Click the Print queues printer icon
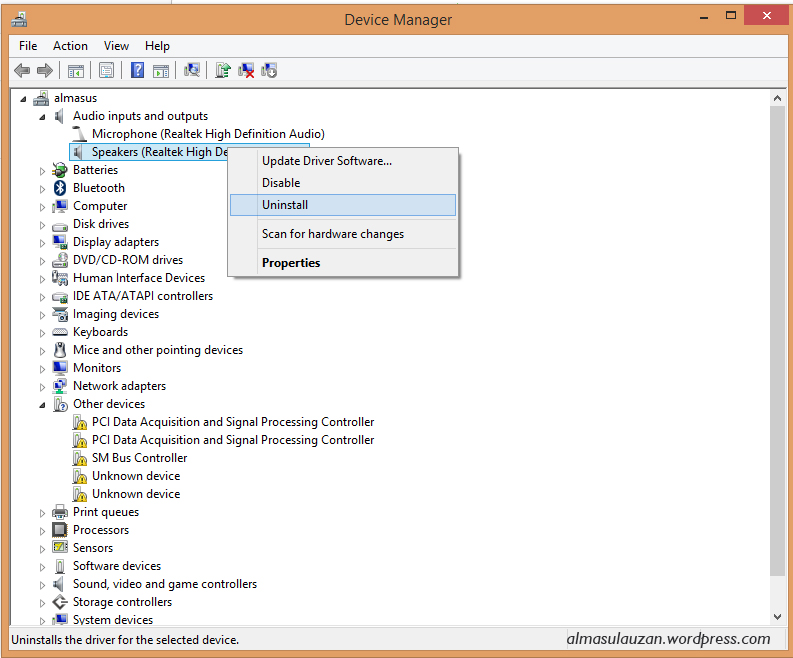Viewport: 793px width, 658px height. pyautogui.click(x=60, y=512)
